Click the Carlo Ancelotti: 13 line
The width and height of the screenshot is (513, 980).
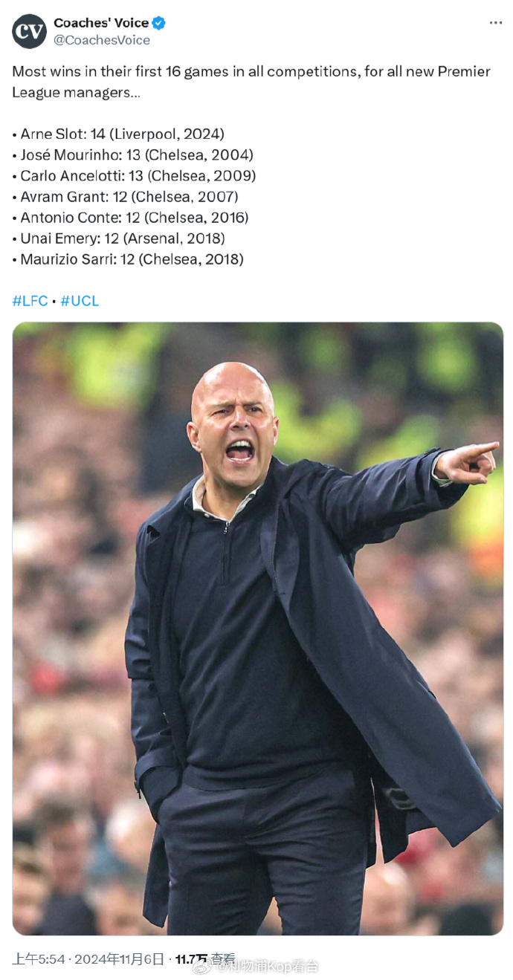pyautogui.click(x=135, y=176)
